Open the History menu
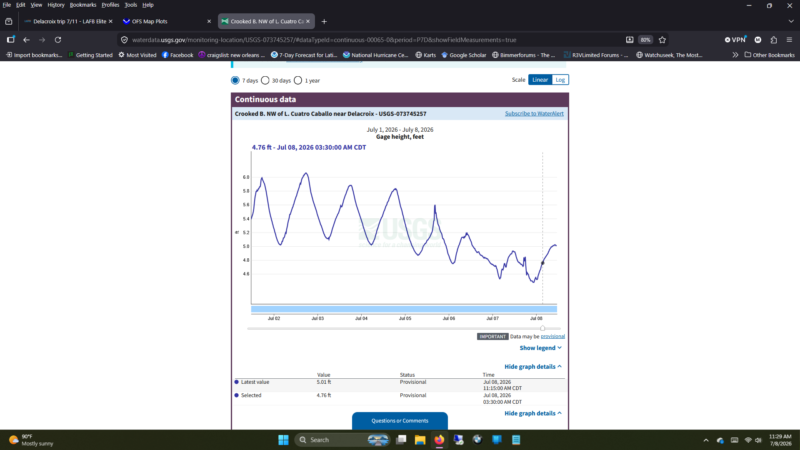Image resolution: width=800 pixels, height=450 pixels. tap(56, 5)
